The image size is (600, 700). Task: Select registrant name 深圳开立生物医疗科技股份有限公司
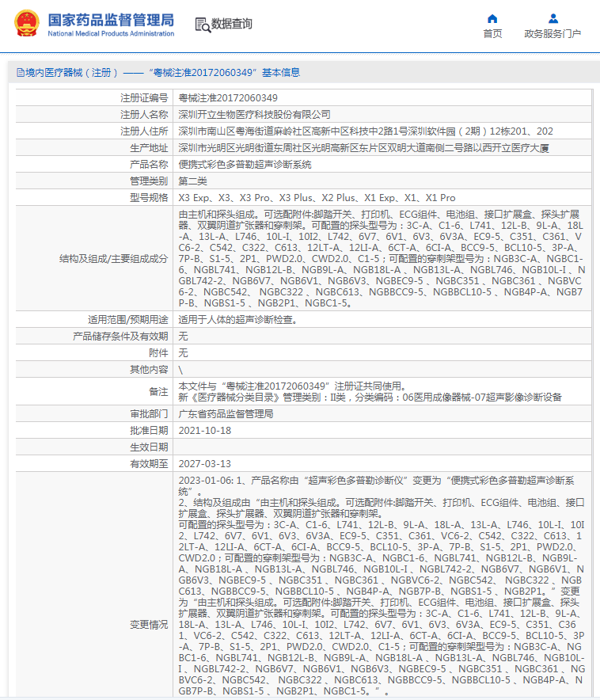click(254, 115)
